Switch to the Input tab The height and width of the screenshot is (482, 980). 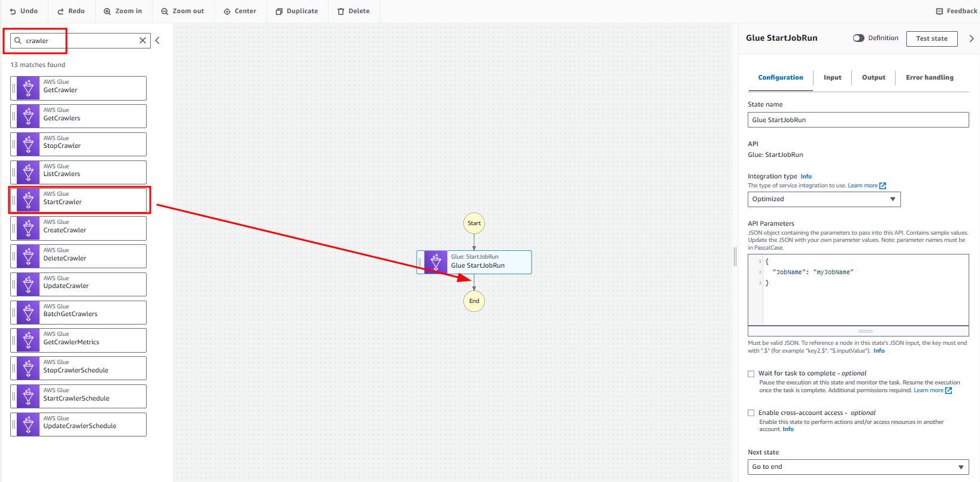(832, 78)
